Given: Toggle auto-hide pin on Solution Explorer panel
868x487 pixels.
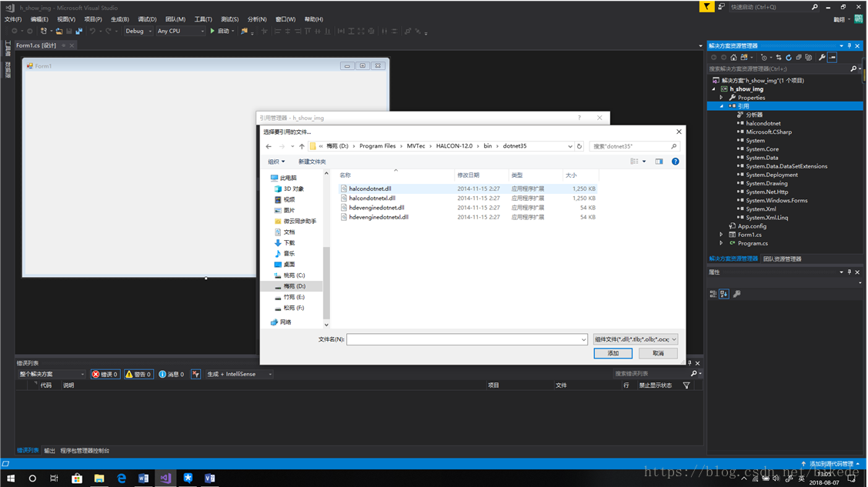Looking at the screenshot, I should (x=850, y=46).
